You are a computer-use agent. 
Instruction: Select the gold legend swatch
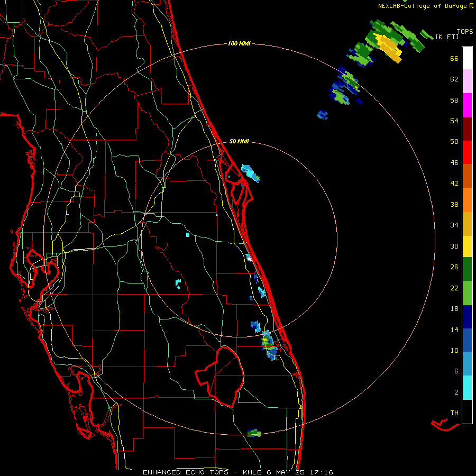pyautogui.click(x=467, y=224)
